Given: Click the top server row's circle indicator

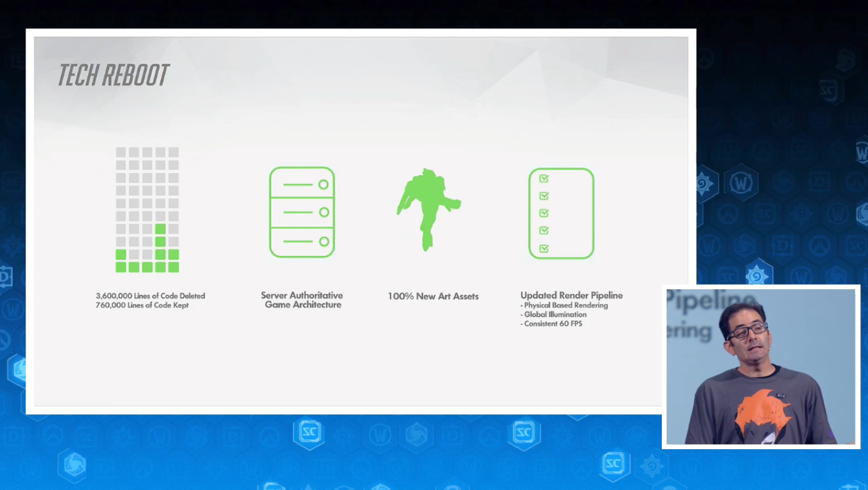Looking at the screenshot, I should 324,184.
